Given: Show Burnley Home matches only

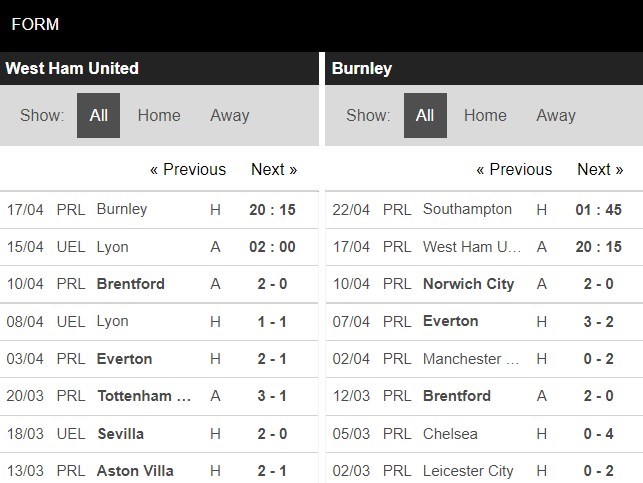Looking at the screenshot, I should 485,115.
